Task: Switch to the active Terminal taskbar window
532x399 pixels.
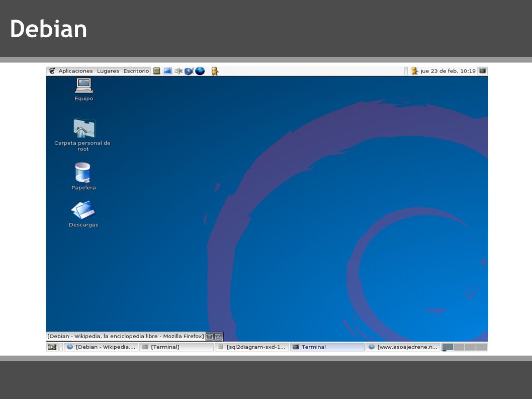Action: click(x=327, y=347)
